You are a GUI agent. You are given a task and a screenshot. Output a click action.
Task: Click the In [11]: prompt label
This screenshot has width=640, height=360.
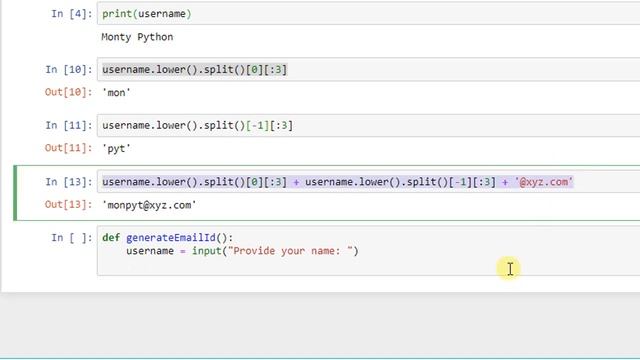point(69,126)
